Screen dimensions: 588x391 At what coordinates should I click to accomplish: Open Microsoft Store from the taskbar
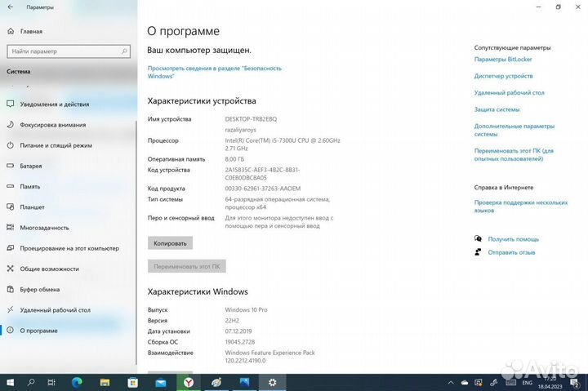(x=133, y=382)
